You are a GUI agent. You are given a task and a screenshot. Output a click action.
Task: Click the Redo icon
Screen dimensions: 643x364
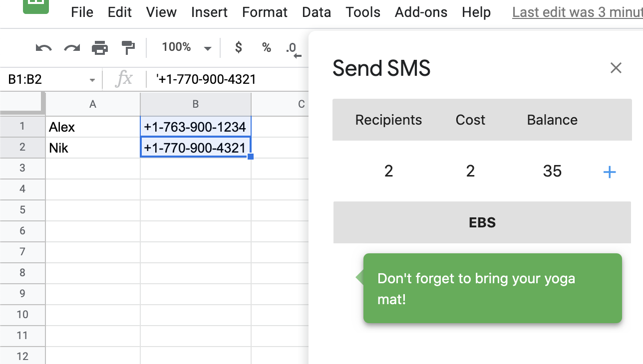[71, 47]
